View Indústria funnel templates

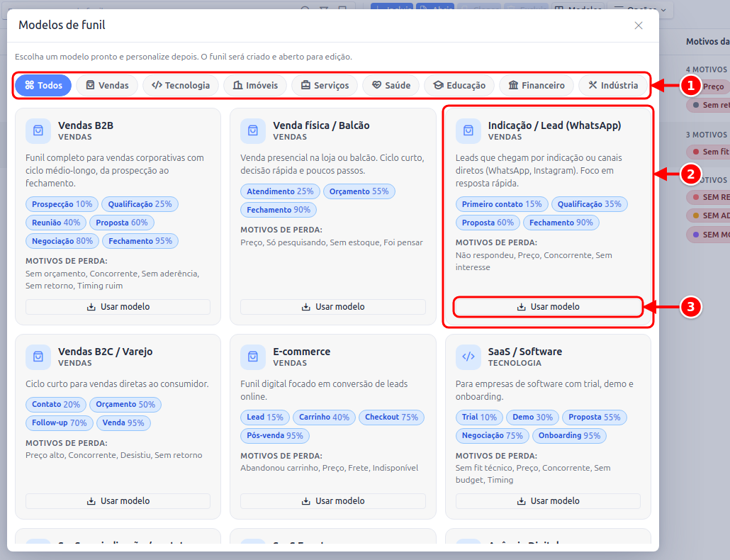pyautogui.click(x=612, y=85)
